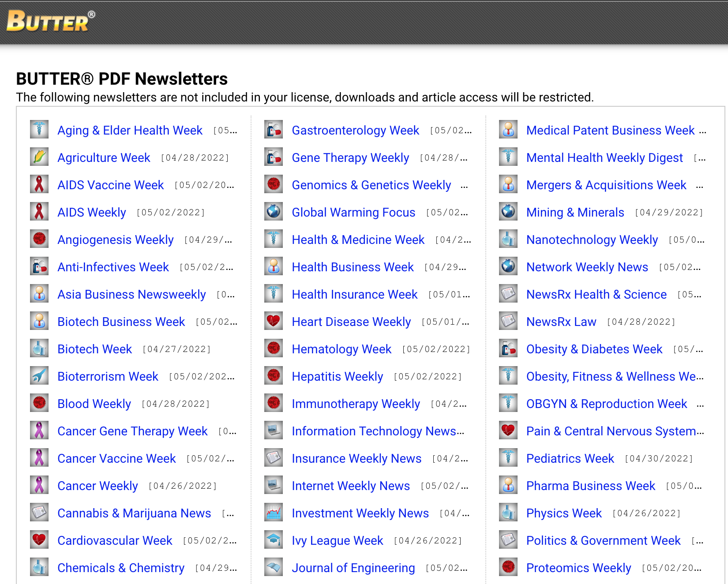Select the Health & Medicine Week link

coord(358,240)
